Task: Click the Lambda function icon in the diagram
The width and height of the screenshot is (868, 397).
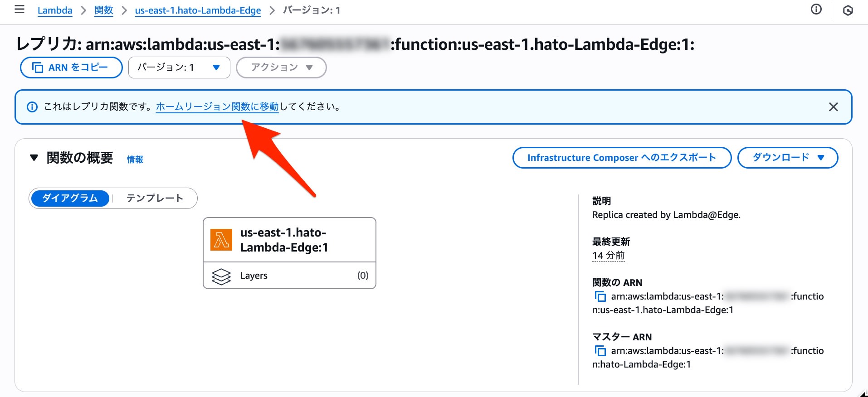Action: point(221,240)
